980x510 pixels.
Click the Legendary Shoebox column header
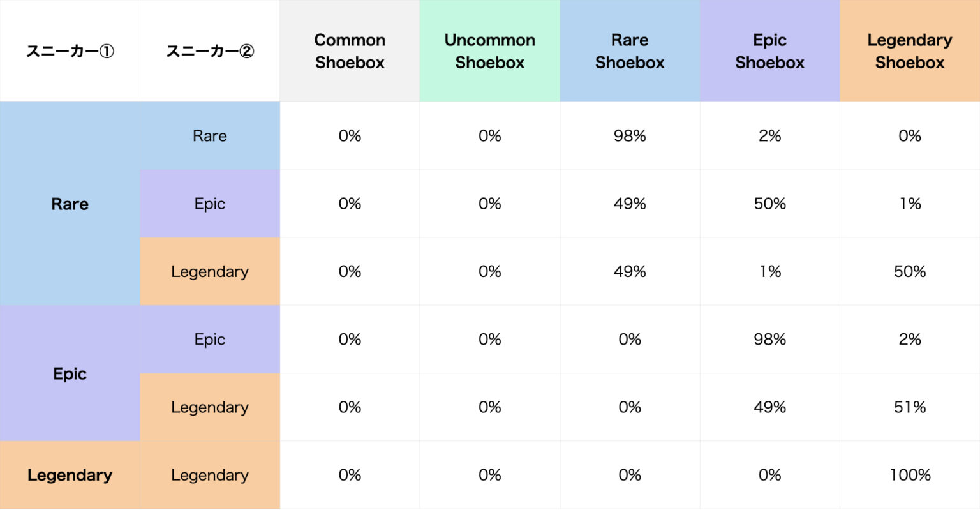coord(909,51)
